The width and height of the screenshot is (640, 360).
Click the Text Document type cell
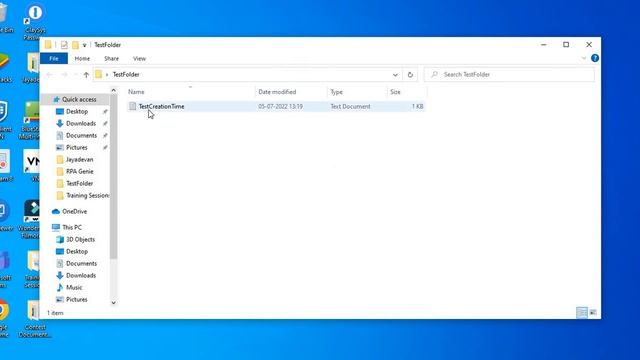(x=350, y=107)
